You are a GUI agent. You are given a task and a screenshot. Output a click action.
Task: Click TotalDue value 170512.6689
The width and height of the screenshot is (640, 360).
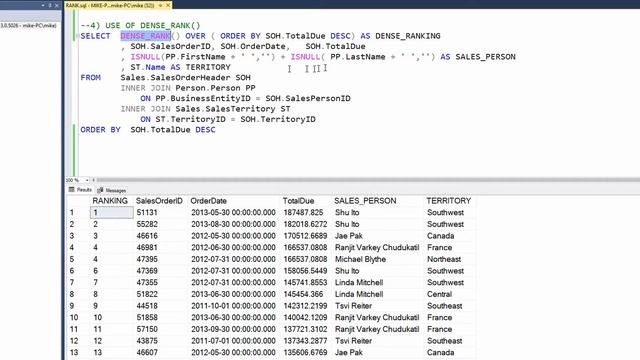tap(304, 236)
